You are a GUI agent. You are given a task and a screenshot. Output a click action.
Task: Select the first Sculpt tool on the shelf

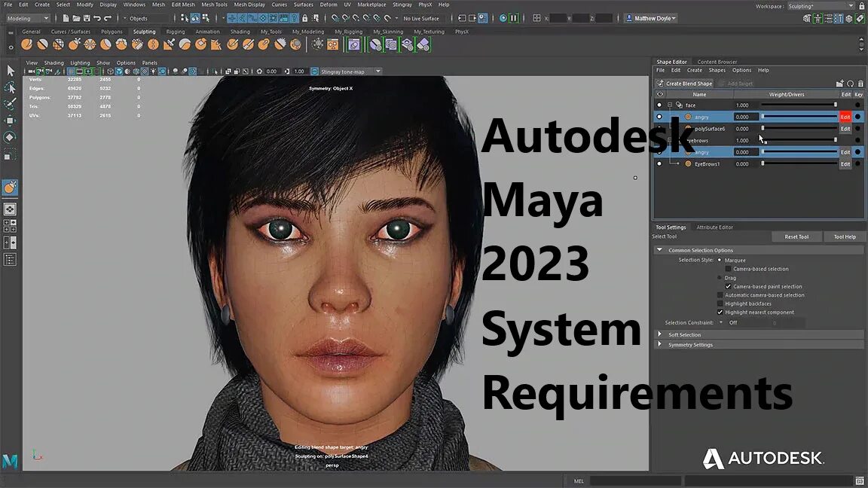click(26, 44)
